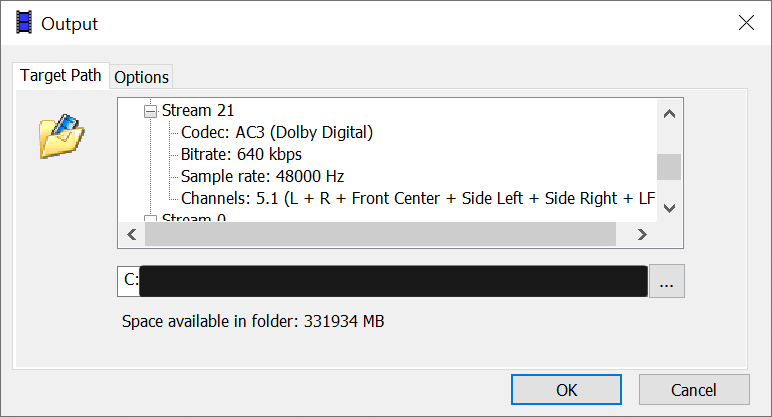Confirm with the OK button
Screen dimensions: 772x417
pyautogui.click(x=566, y=389)
